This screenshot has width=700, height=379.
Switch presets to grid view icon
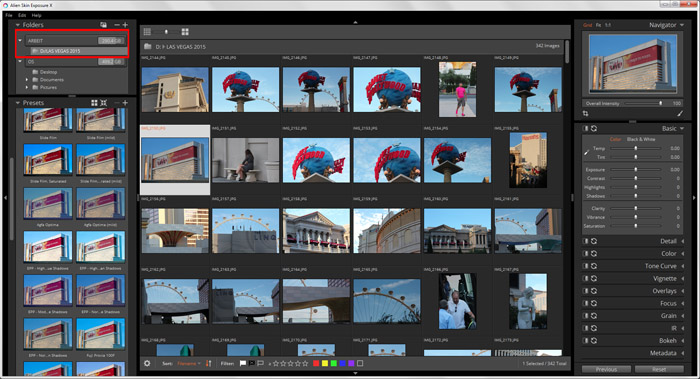tap(94, 103)
